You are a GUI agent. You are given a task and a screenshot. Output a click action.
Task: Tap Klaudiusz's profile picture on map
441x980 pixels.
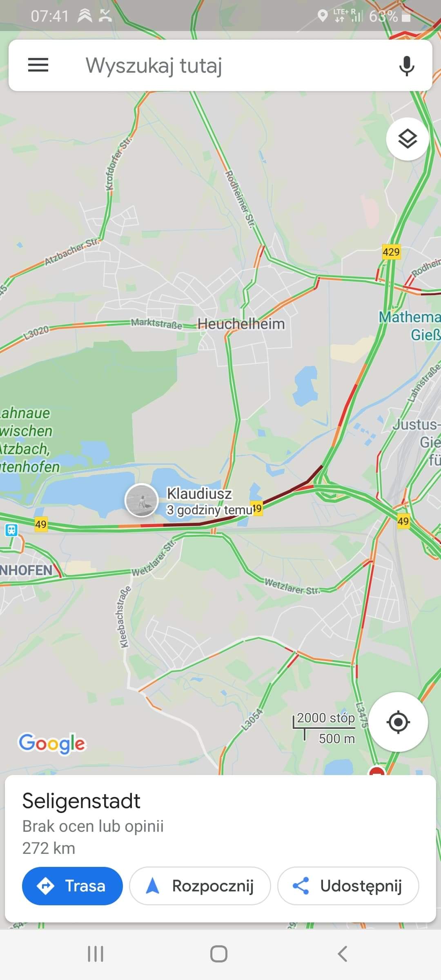(141, 500)
